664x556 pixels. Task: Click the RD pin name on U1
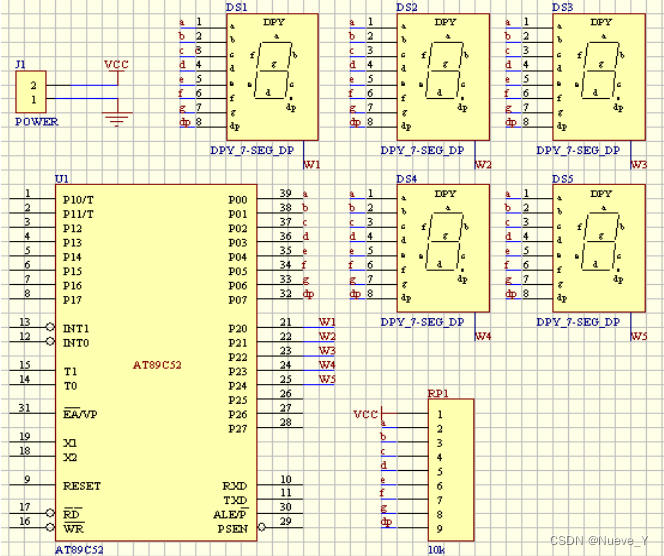tap(72, 515)
